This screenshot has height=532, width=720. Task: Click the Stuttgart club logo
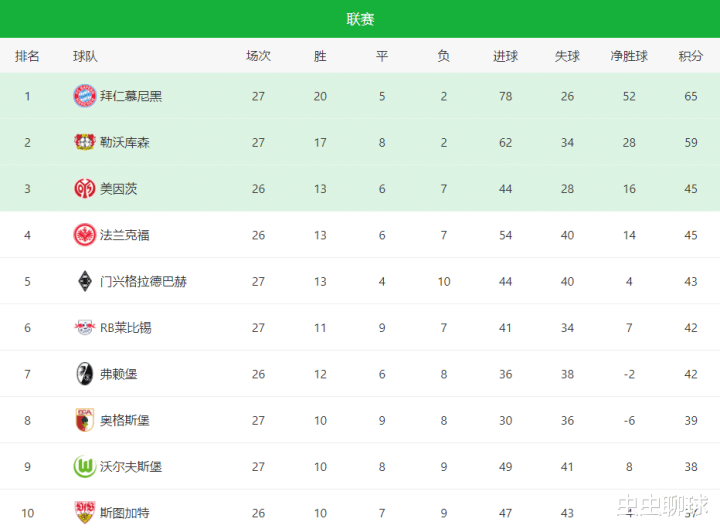(84, 512)
